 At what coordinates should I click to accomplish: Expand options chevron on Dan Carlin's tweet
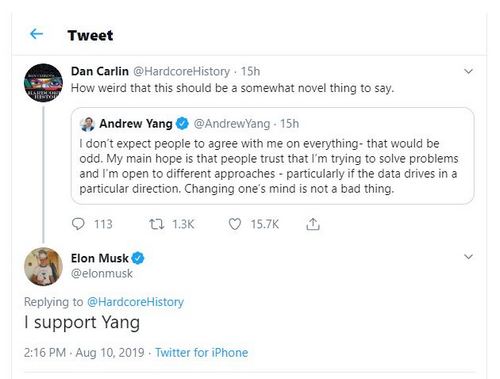pos(468,71)
